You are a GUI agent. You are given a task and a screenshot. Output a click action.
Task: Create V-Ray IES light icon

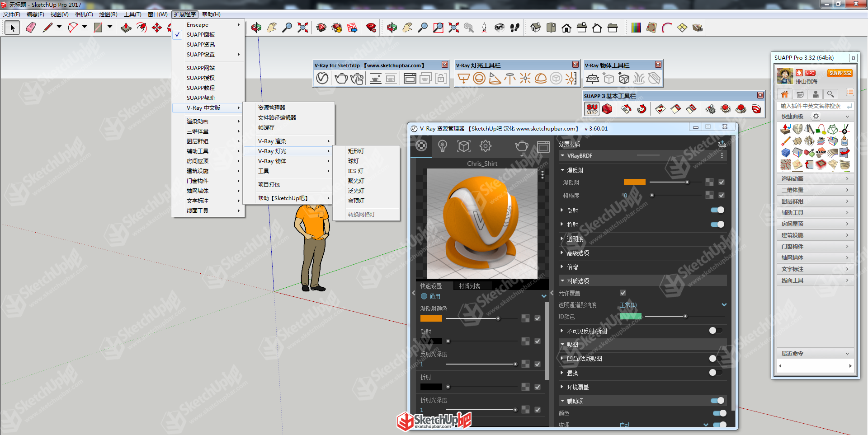coord(510,79)
